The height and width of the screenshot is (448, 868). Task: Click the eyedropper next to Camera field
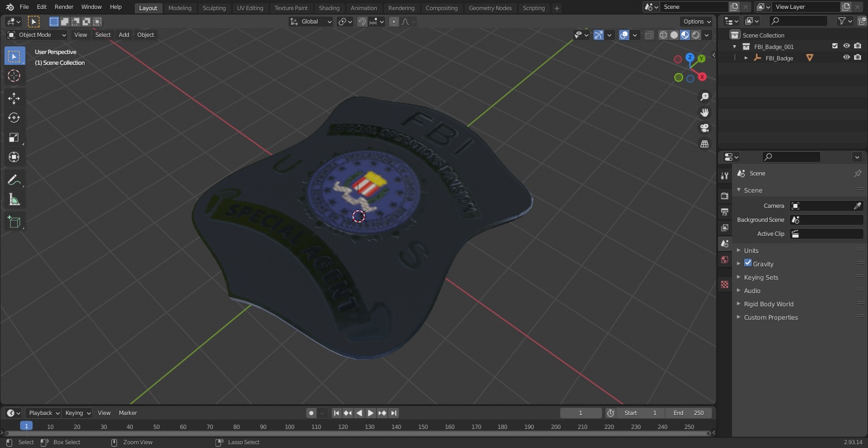click(857, 206)
